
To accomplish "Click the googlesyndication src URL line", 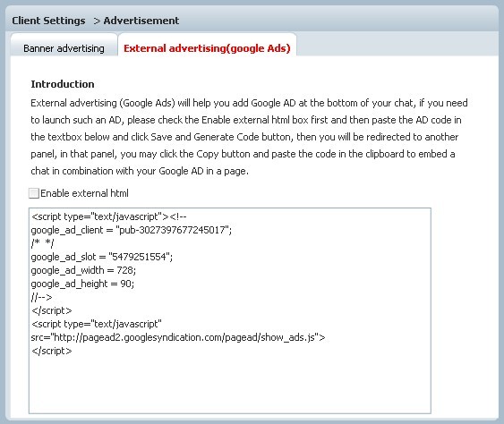I will (178, 337).
